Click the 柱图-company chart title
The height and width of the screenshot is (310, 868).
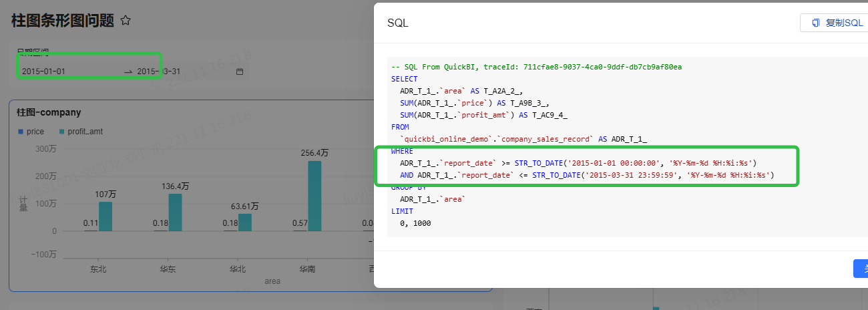pyautogui.click(x=49, y=112)
